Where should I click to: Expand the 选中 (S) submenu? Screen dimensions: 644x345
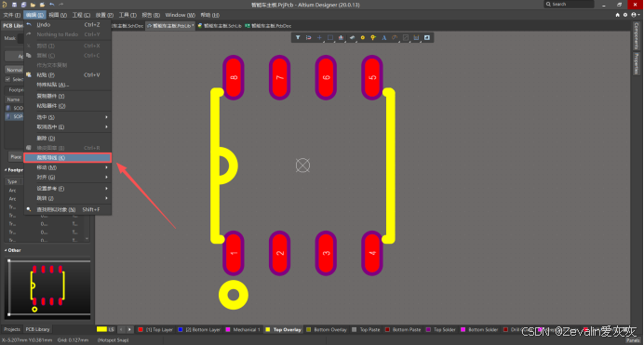[68, 117]
